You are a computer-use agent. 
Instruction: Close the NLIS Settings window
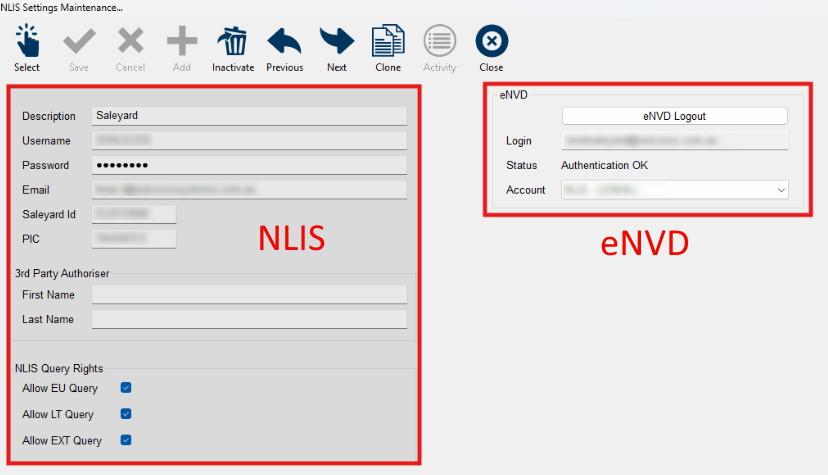point(491,42)
